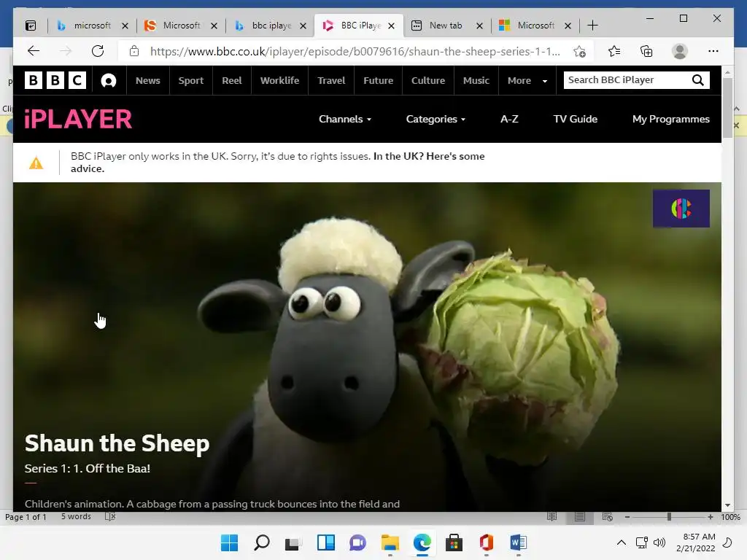
Task: Click the browser address bar URL
Action: click(x=355, y=52)
